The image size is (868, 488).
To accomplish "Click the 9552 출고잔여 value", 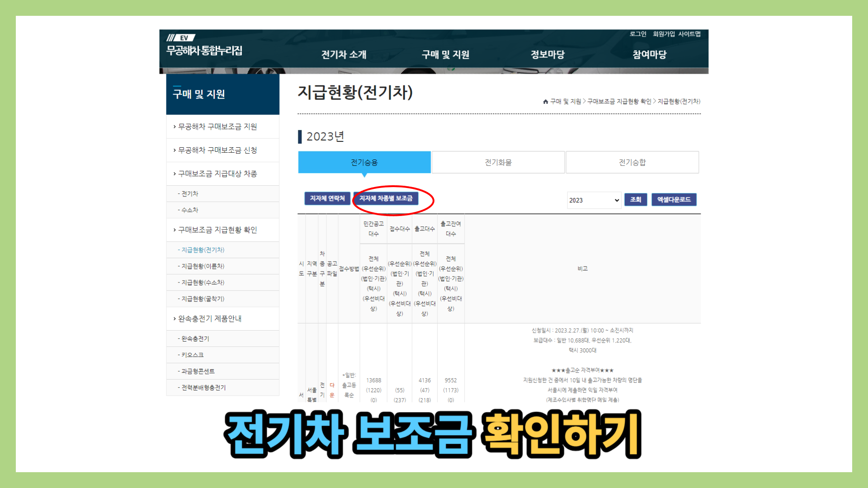I will point(451,380).
